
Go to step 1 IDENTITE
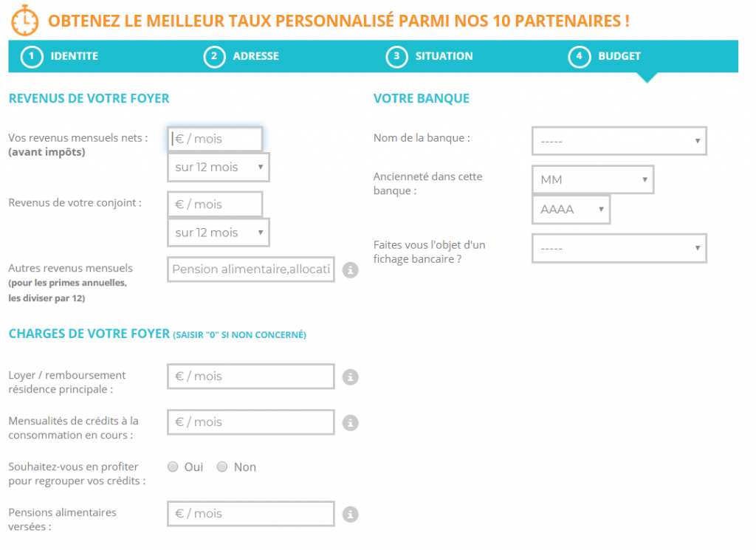[61, 56]
